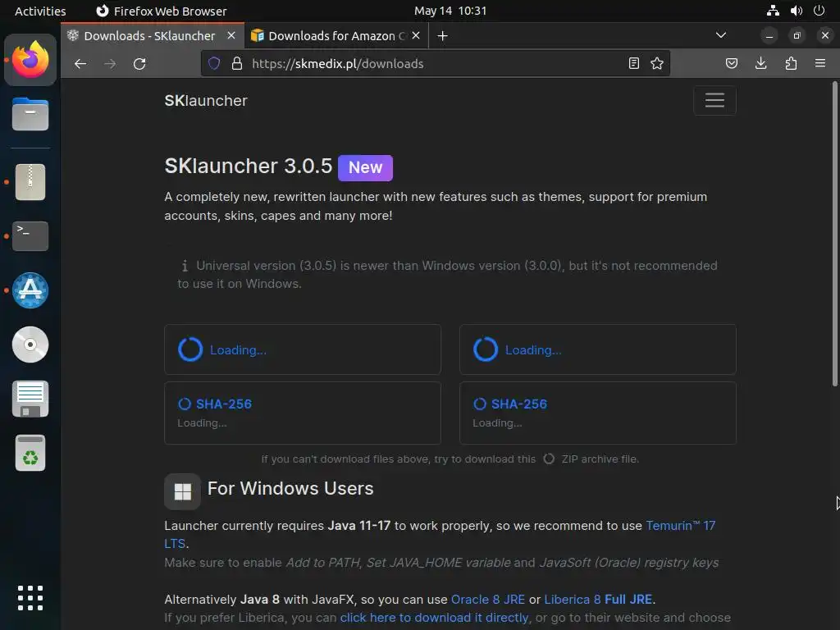Click the right Loading download button

[598, 349]
